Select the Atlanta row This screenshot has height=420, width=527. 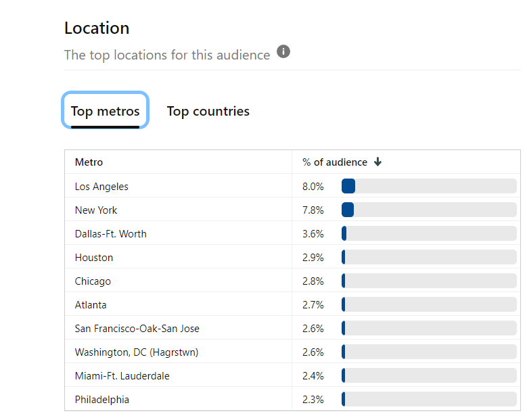pos(91,305)
